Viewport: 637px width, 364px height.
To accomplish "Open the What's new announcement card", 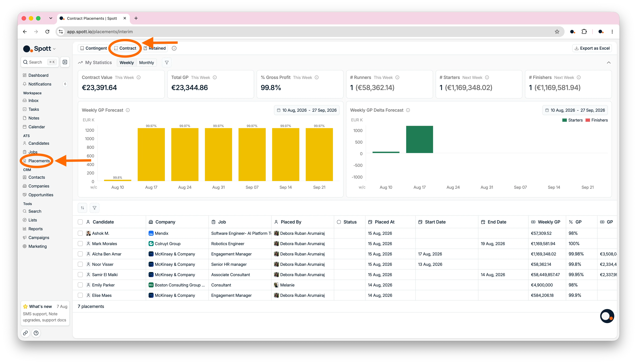I will pyautogui.click(x=45, y=313).
